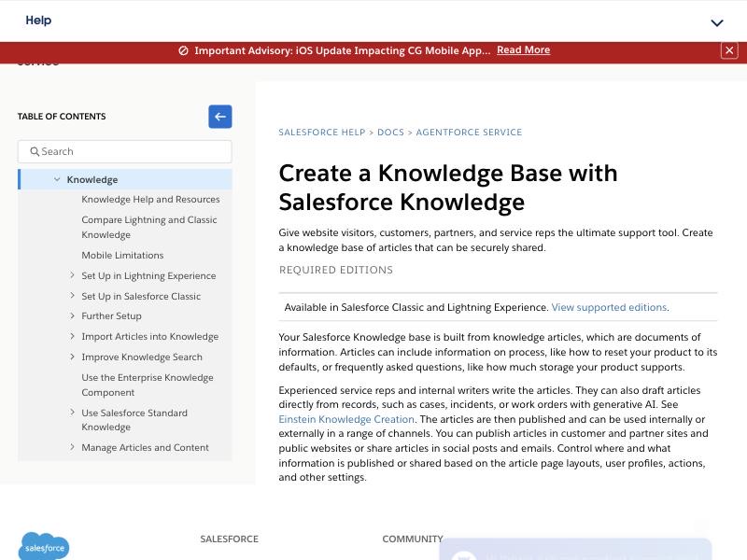Expand Use Salesforce Standard Knowledge
This screenshot has width=747, height=560.
point(72,413)
